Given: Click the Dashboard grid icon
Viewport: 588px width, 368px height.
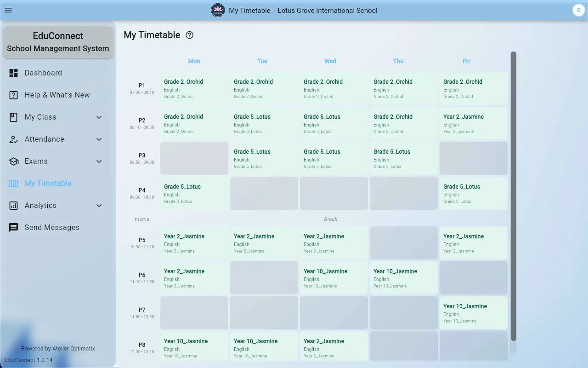Looking at the screenshot, I should (14, 73).
